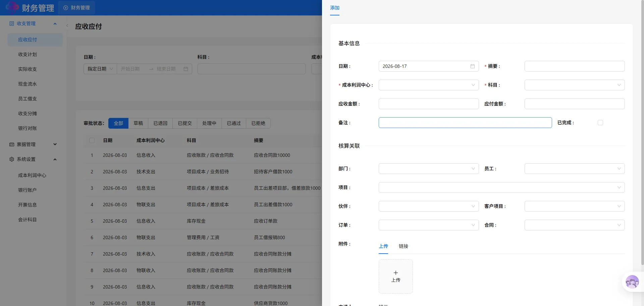Screen dimensions: 644x306
Task: Open the floating assistant avatar icon
Action: [x=632, y=281]
